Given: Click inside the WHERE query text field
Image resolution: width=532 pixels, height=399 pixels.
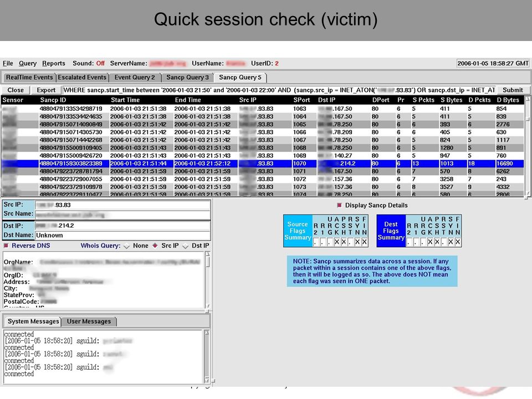Looking at the screenshot, I should coord(279,90).
